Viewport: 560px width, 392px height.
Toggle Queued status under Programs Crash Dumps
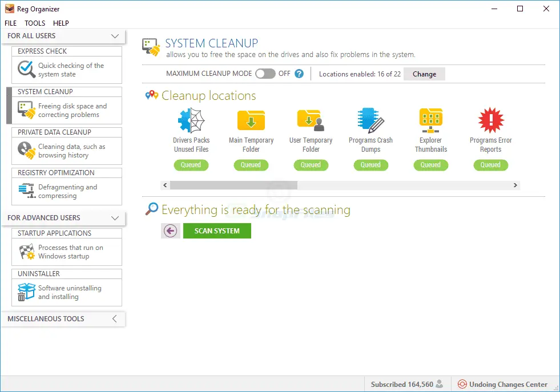[x=370, y=165]
